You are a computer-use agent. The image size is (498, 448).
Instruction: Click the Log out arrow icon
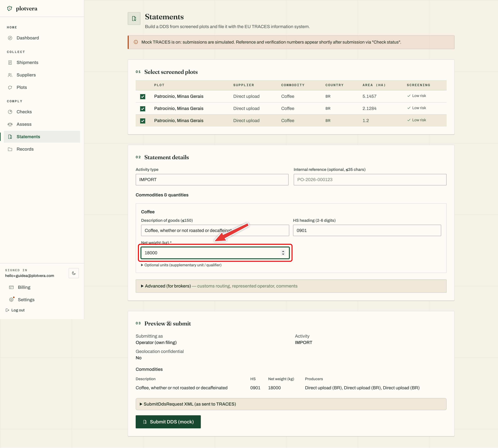coord(7,310)
